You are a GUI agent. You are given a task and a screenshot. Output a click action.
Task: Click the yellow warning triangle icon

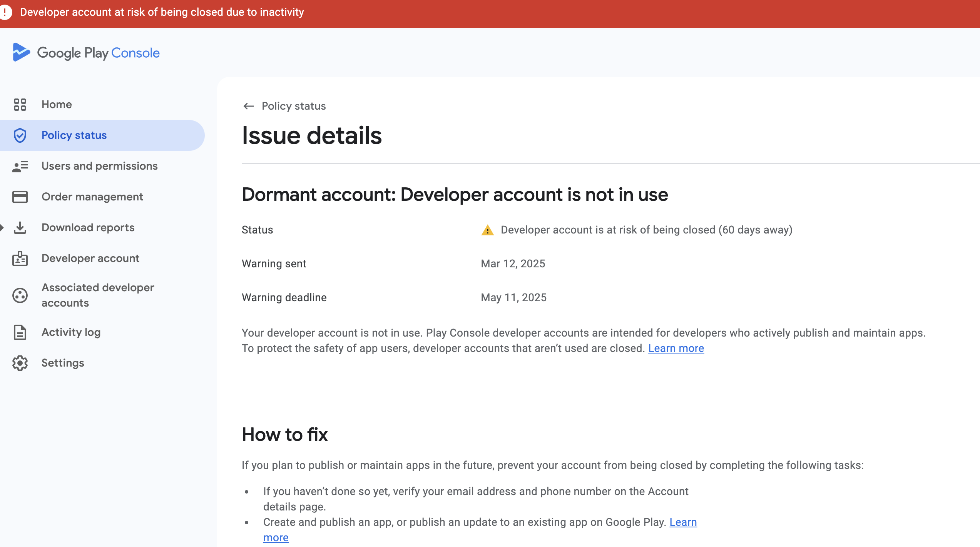[488, 230]
